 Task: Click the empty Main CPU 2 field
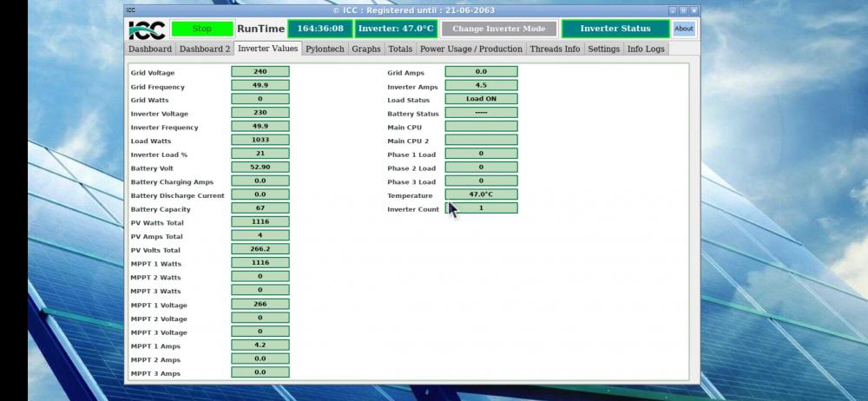481,140
